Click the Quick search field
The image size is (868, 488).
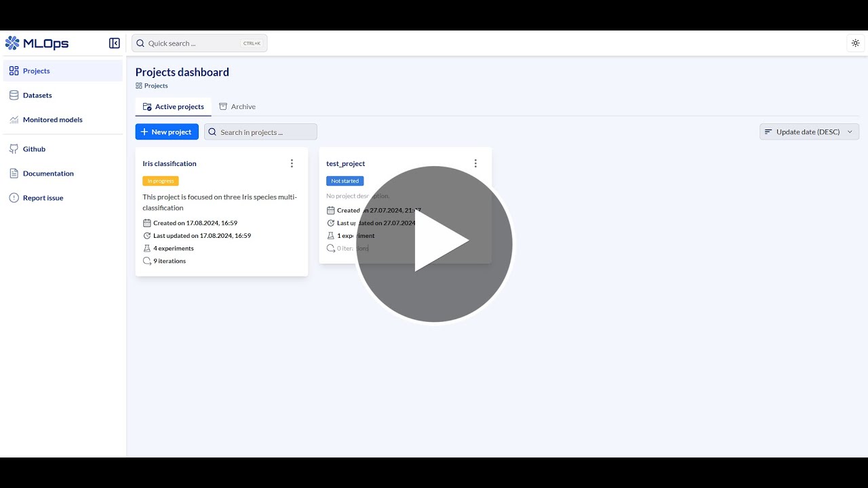pos(199,43)
